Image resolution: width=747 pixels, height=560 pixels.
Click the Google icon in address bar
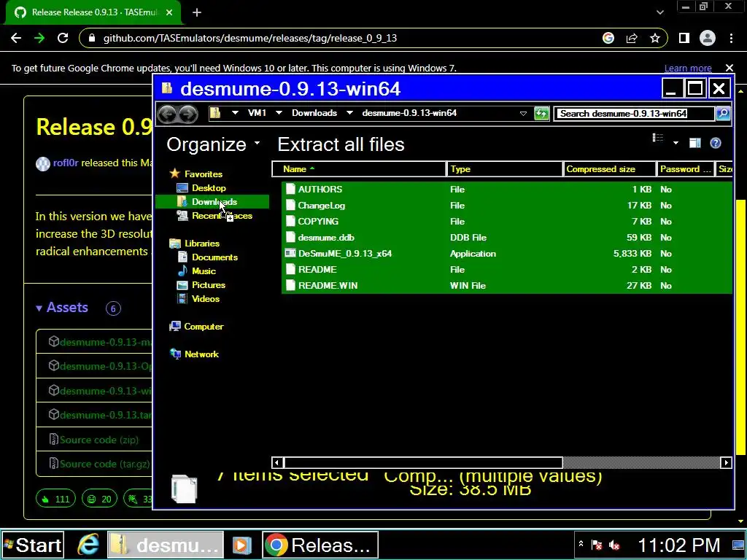pos(608,38)
